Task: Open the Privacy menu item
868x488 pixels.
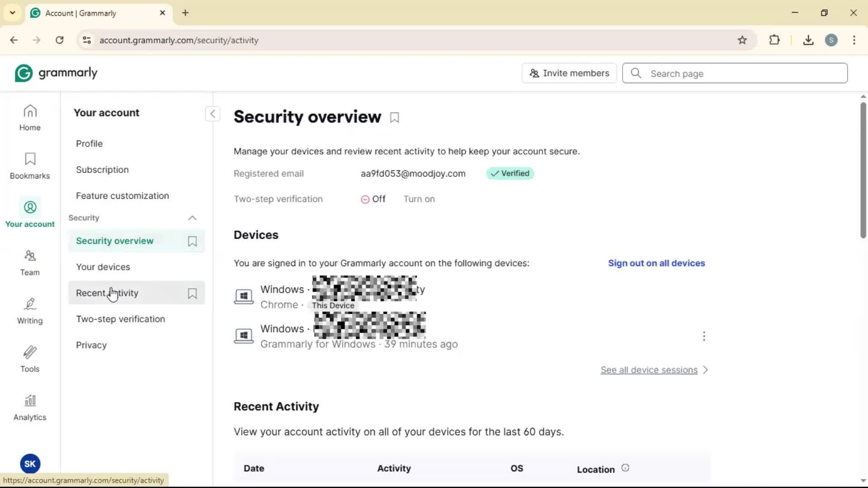Action: pyautogui.click(x=91, y=345)
